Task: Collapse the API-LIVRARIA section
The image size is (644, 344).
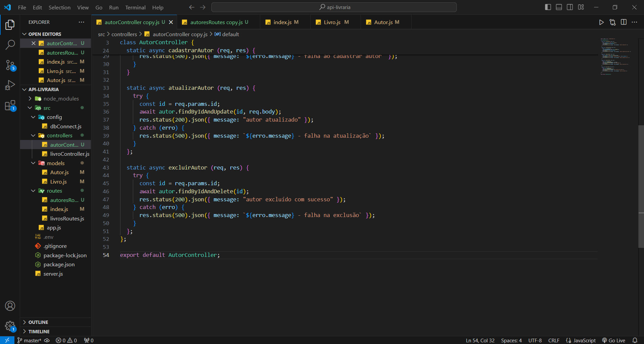Action: coord(56,89)
